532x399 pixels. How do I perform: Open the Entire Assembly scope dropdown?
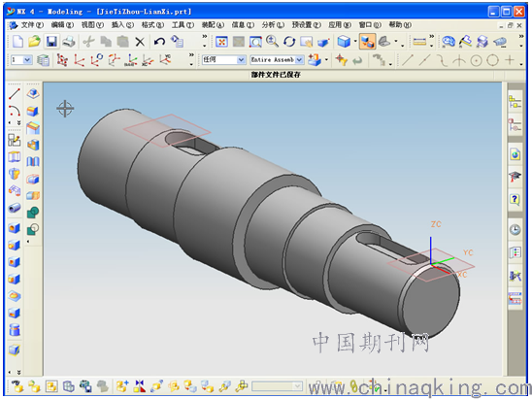pos(299,60)
